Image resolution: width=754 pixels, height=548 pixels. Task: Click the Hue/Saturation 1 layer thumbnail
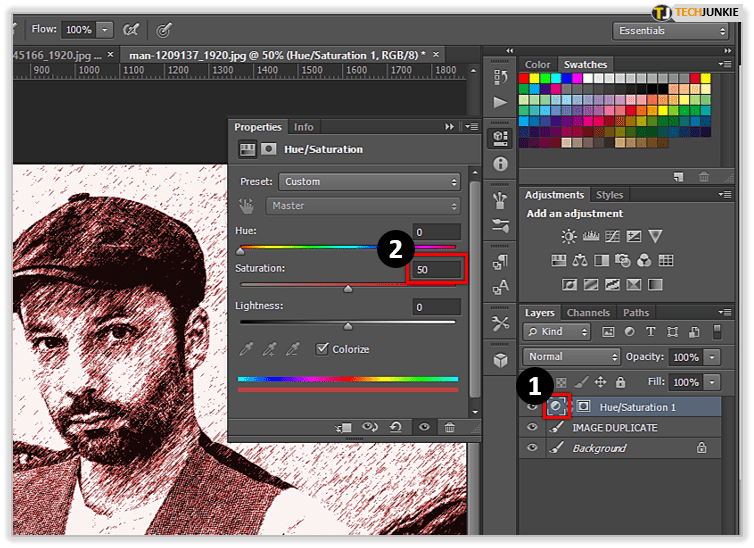click(x=556, y=407)
